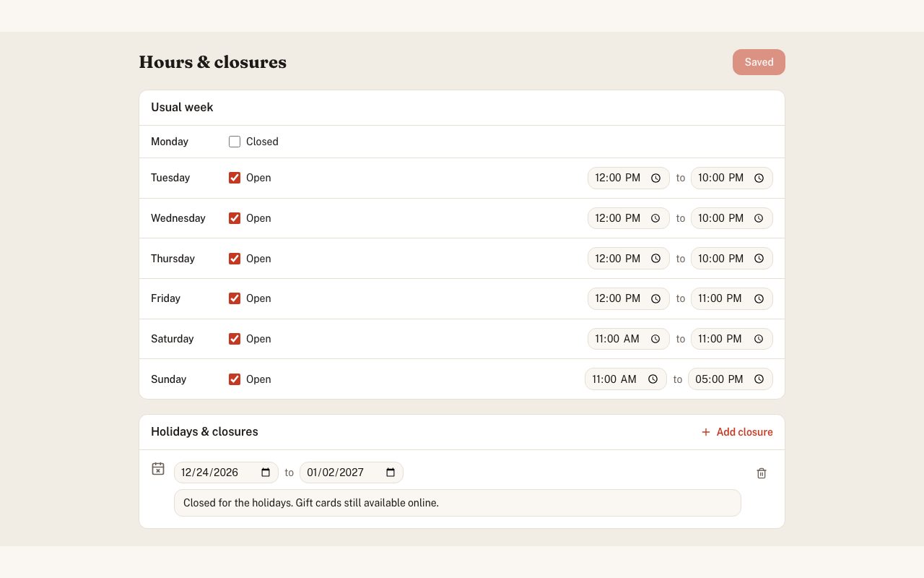Image resolution: width=924 pixels, height=578 pixels.
Task: Edit Friday closing time 11:00 PM
Action: (732, 298)
